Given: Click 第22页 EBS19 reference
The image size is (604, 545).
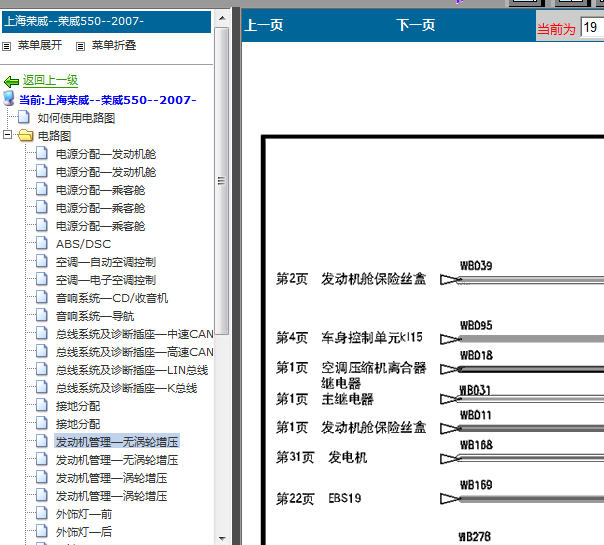Looking at the screenshot, I should coord(319,498).
